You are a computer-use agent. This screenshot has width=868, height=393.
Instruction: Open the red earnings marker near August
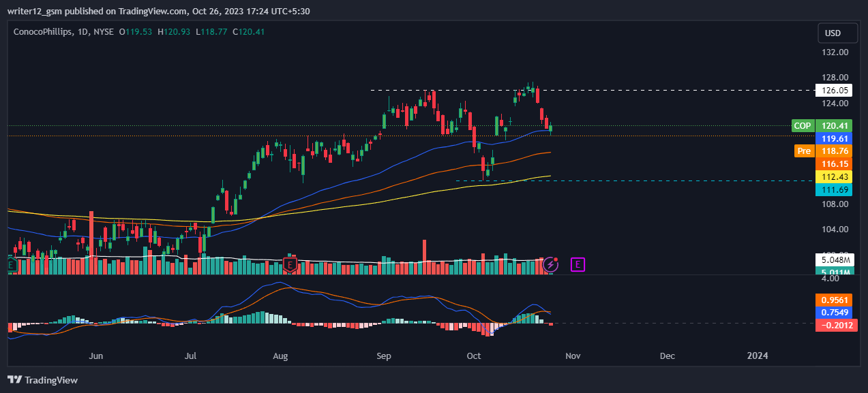click(290, 264)
